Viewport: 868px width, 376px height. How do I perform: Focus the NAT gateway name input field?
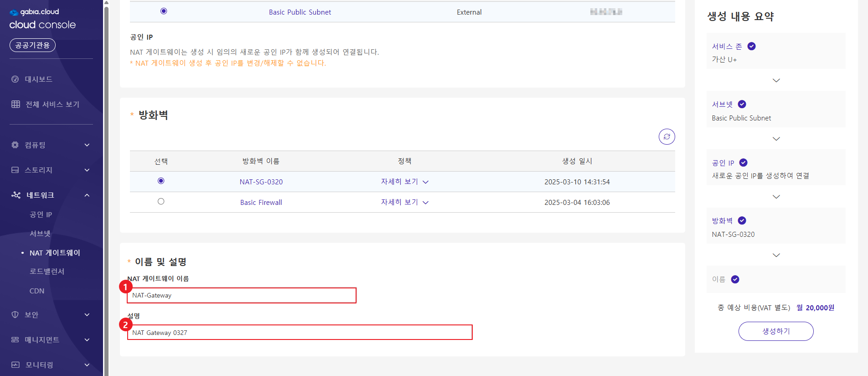242,295
